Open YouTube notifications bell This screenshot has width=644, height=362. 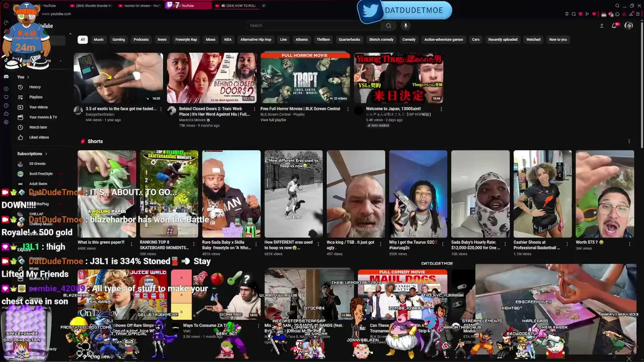614,26
